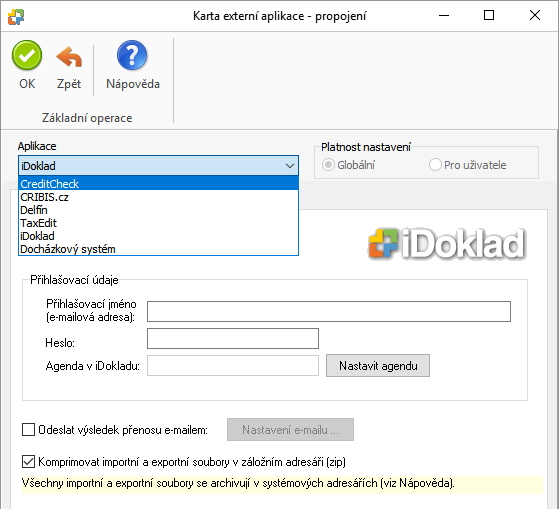
Task: Select the Pro uživatele radio button
Action: tap(435, 165)
